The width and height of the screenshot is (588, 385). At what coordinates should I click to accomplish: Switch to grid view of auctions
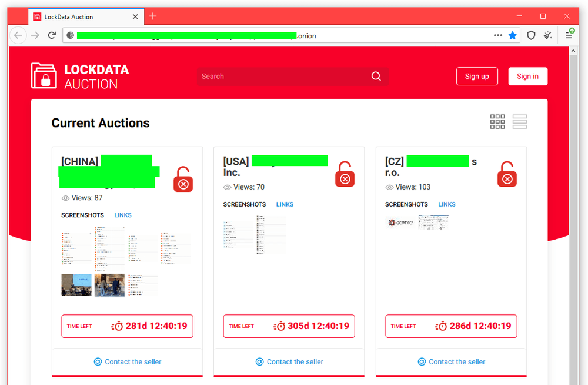click(x=497, y=121)
